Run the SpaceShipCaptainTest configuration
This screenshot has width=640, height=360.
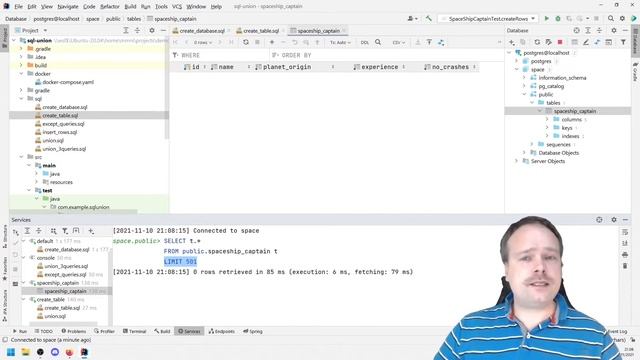pos(547,18)
